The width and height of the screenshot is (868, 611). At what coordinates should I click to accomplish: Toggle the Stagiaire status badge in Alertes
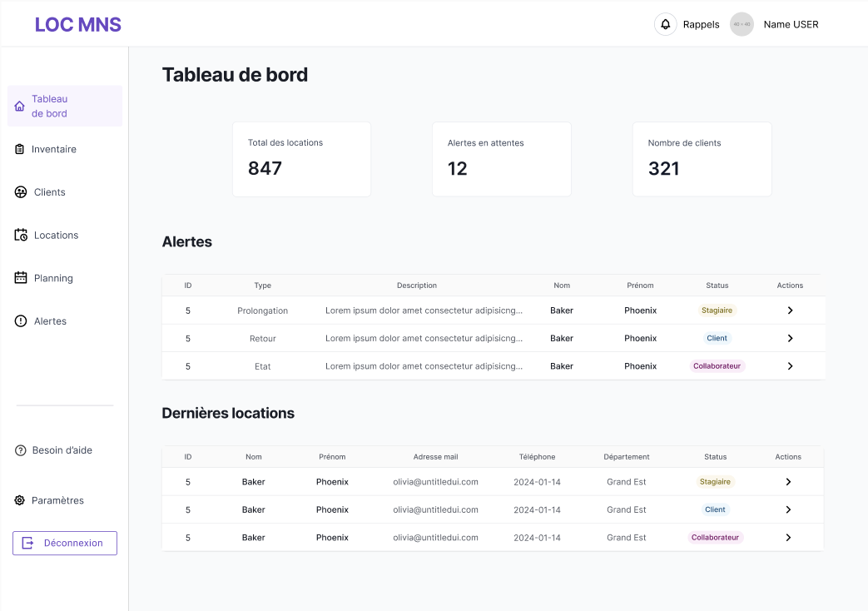(x=717, y=310)
